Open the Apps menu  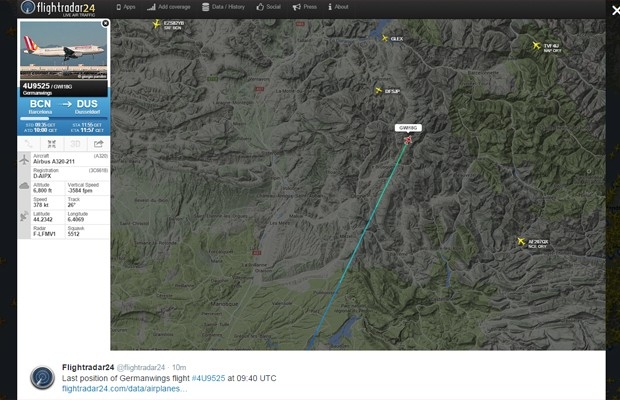point(126,7)
